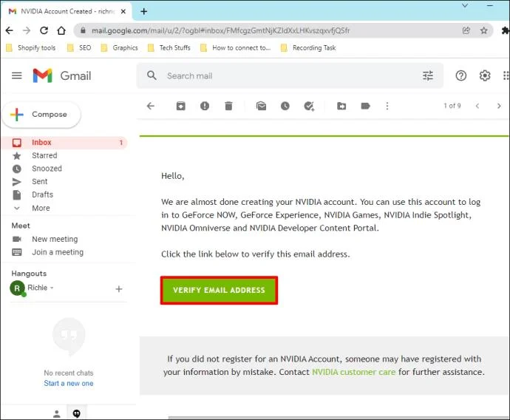The image size is (510, 420).
Task: Bookmark this page with the star
Action: tap(483, 30)
